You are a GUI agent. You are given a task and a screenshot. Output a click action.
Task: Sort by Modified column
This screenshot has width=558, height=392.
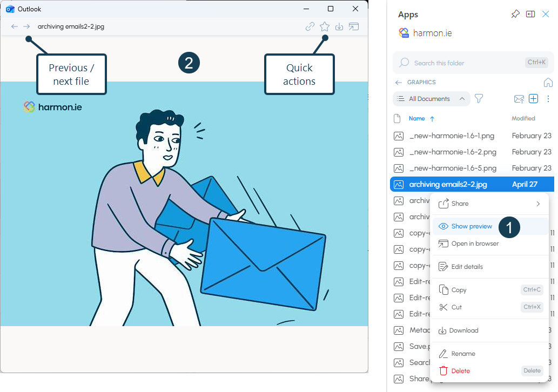523,118
